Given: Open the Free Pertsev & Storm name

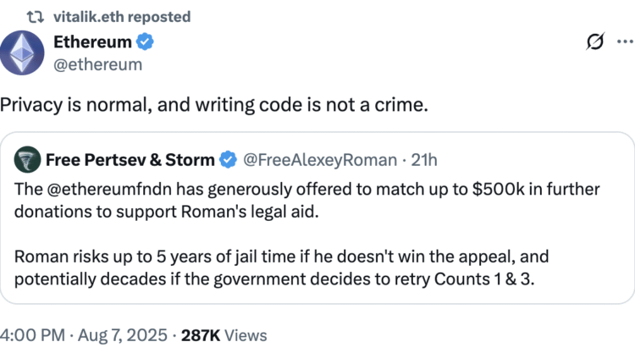Looking at the screenshot, I should [130, 158].
